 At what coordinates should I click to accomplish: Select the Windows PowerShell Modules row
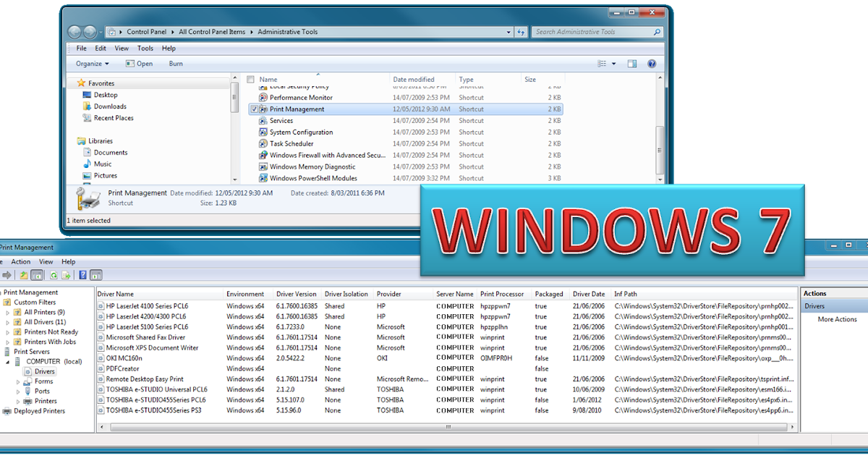(x=405, y=178)
